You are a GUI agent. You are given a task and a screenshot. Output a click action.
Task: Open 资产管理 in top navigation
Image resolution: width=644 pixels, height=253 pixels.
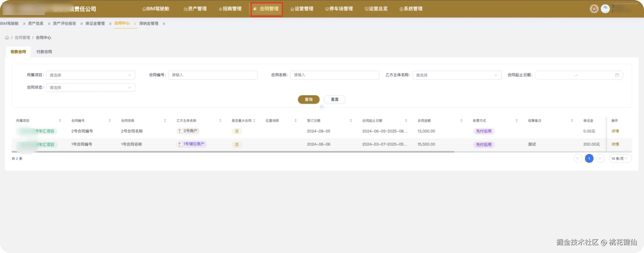click(195, 9)
